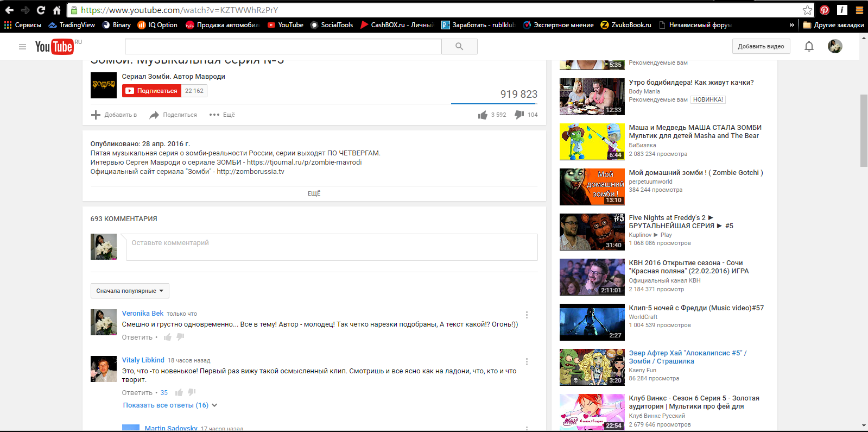Open the Клип-5 ночей с Фредди video title
Image resolution: width=868 pixels, height=432 pixels.
click(x=696, y=308)
